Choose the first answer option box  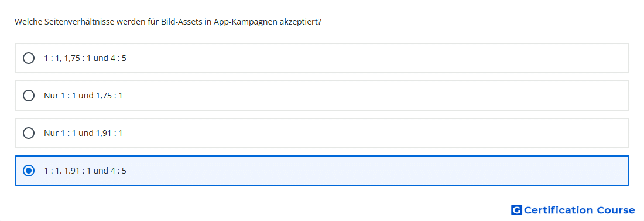pos(322,58)
